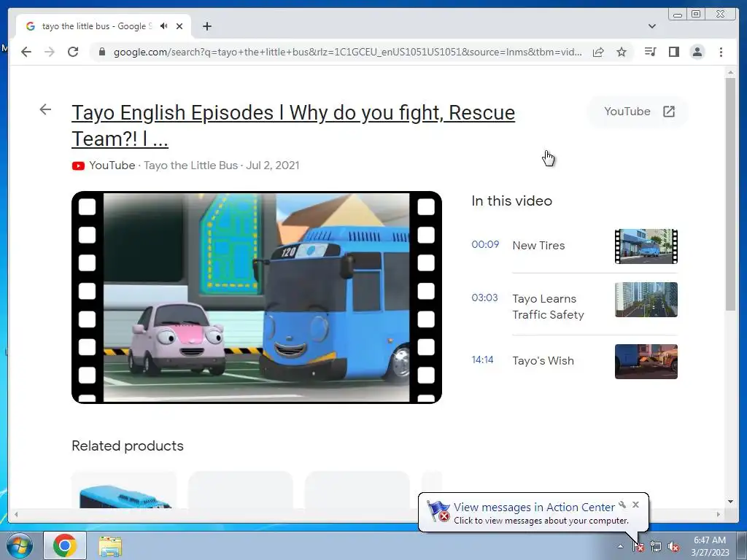Reload the page with the refresh icon
Screen dimensions: 747x560
point(73,52)
